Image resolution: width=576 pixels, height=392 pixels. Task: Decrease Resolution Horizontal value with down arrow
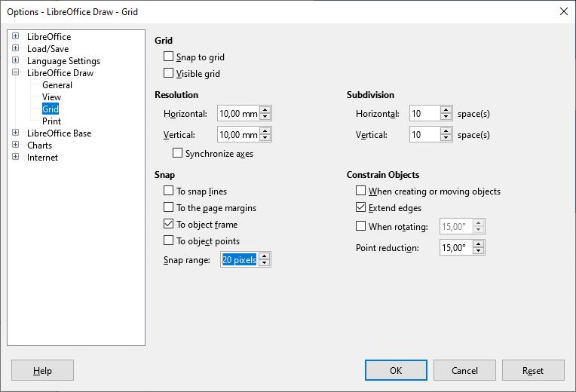pos(265,116)
